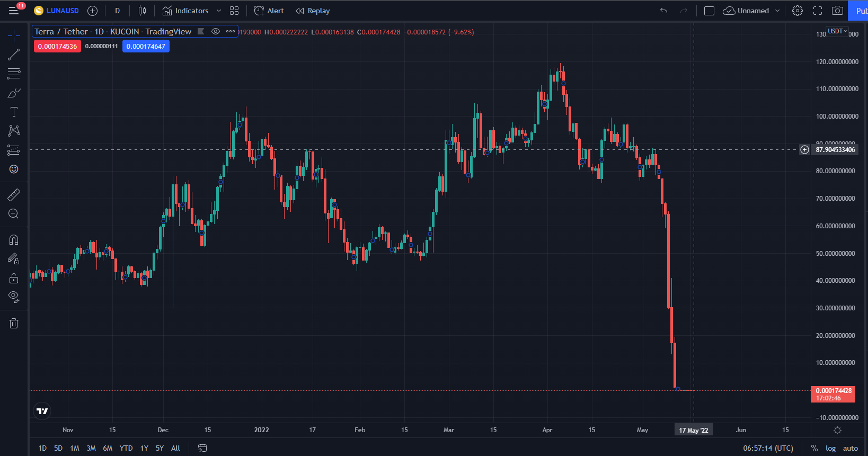Start bar Replay mode

pyautogui.click(x=313, y=11)
